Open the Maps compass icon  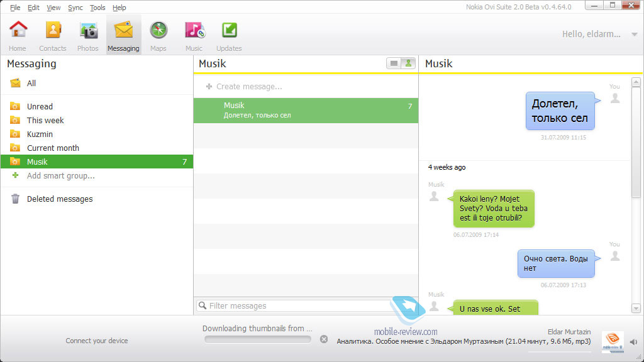pos(158,30)
